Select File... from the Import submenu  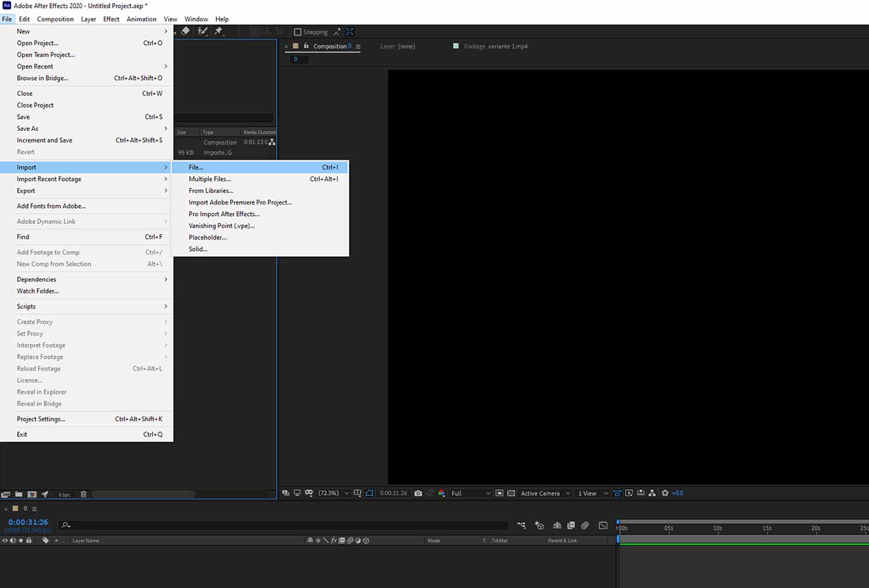click(196, 167)
